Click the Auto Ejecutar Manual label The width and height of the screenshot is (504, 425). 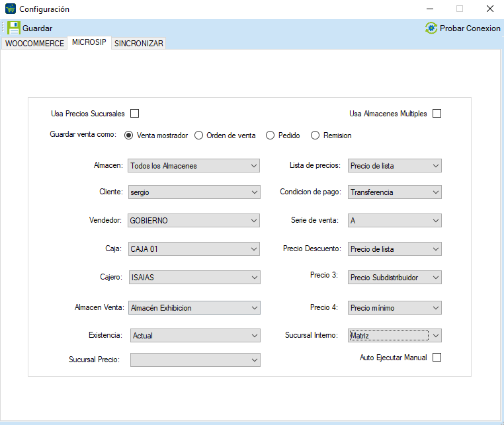[394, 358]
